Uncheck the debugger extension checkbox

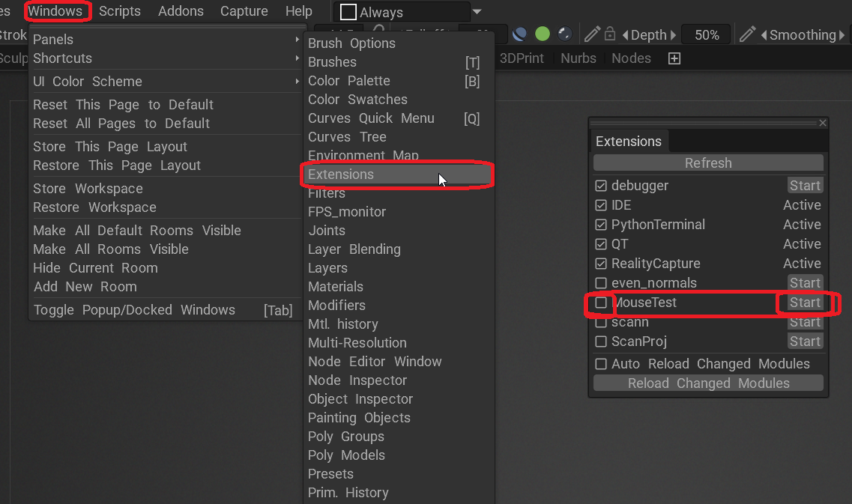tap(601, 186)
